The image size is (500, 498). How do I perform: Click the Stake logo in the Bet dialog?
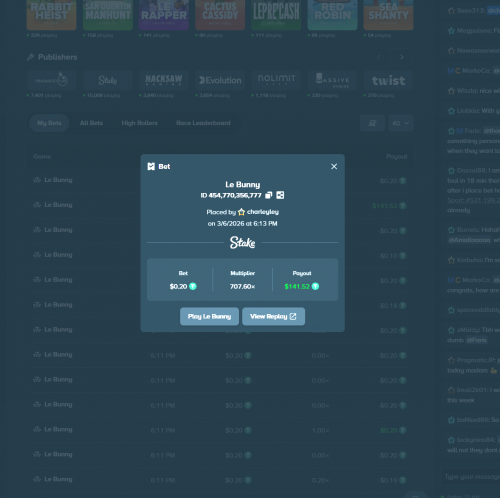coord(243,242)
